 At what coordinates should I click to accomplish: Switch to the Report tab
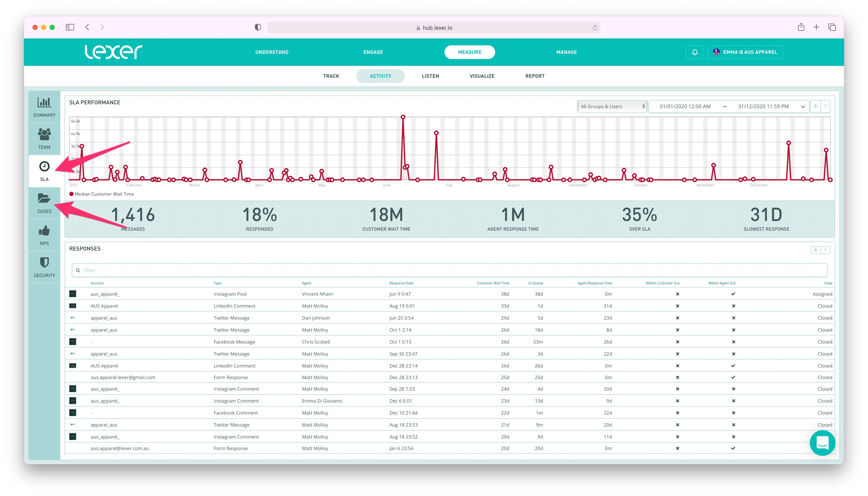click(535, 76)
